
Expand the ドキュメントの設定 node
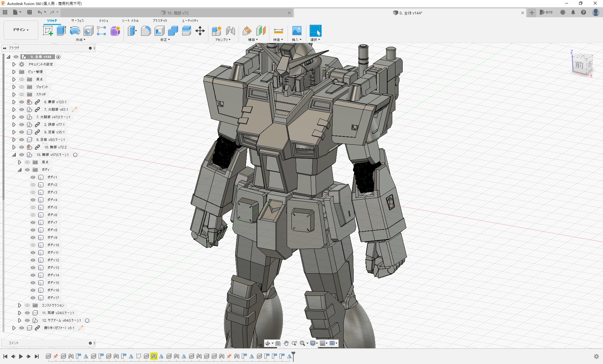click(14, 64)
